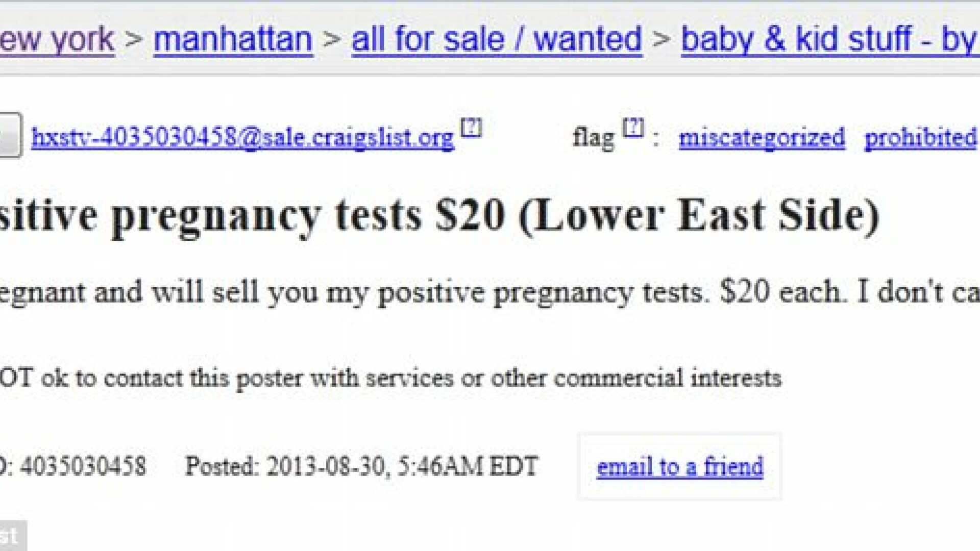Click the Lower East Side location in title
This screenshot has width=980, height=551.
(x=699, y=215)
